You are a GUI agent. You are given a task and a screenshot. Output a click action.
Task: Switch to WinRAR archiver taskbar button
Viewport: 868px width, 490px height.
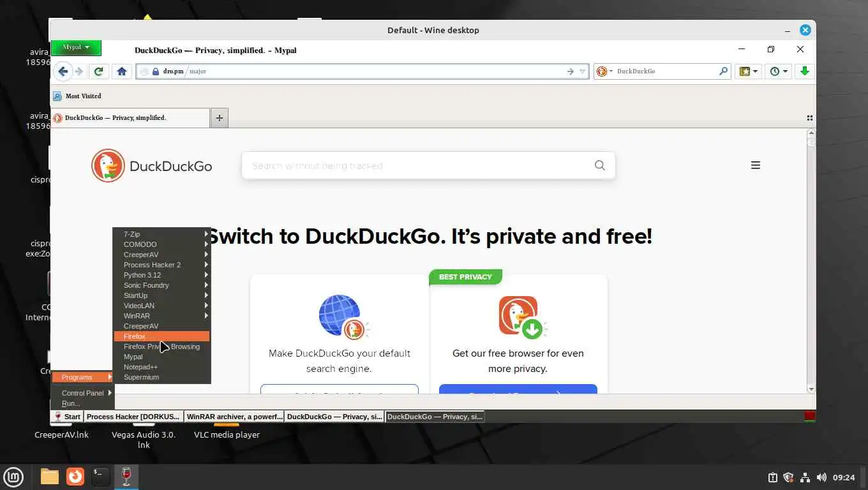[234, 417]
